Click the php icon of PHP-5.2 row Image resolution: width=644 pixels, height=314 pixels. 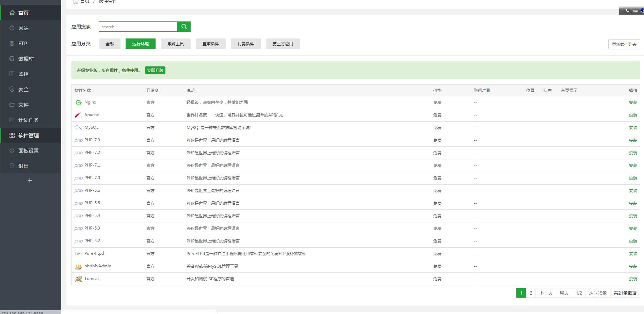[79, 241]
